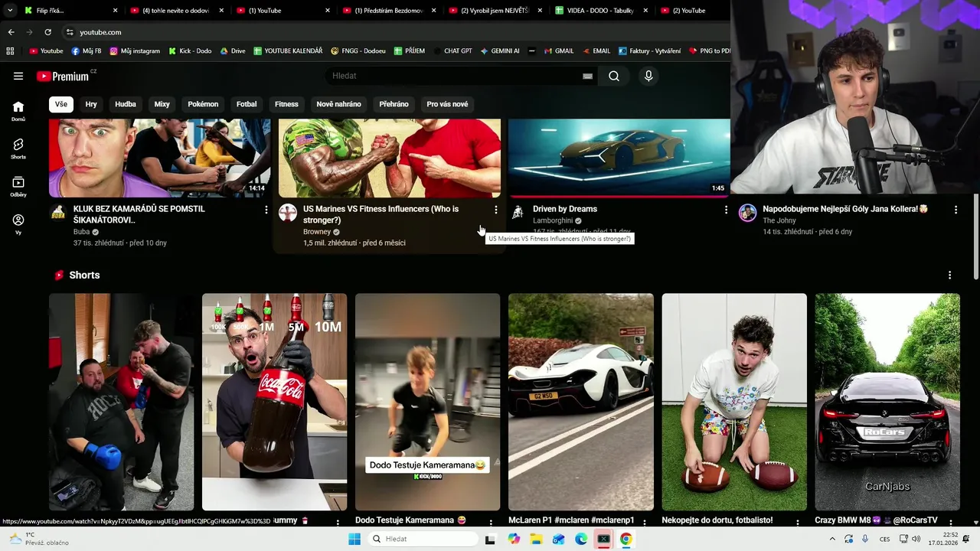This screenshot has width=980, height=551.
Task: Open the Shorts section options menu
Action: click(x=950, y=275)
